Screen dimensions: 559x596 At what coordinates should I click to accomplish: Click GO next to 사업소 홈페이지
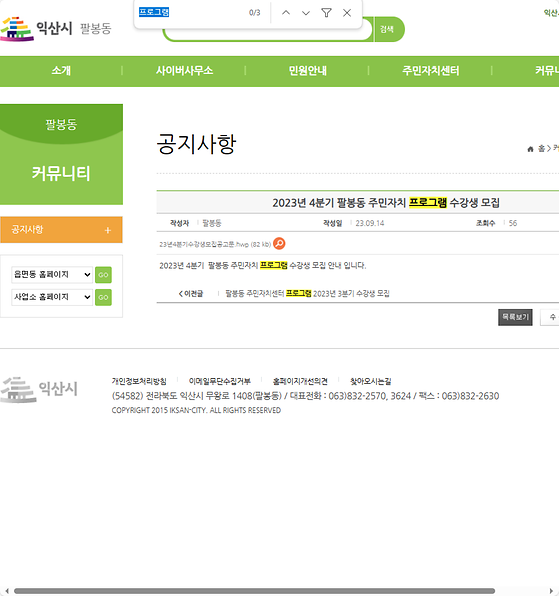[103, 297]
